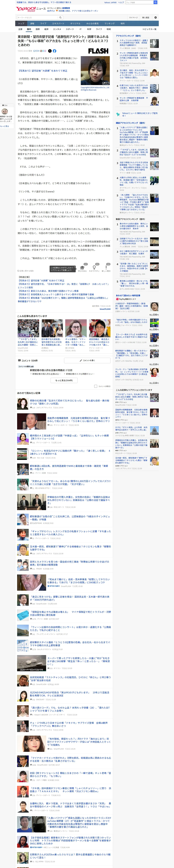The image size is (174, 868).
Task: Click the 新しい視点 reaction icon
Action: 106,267
